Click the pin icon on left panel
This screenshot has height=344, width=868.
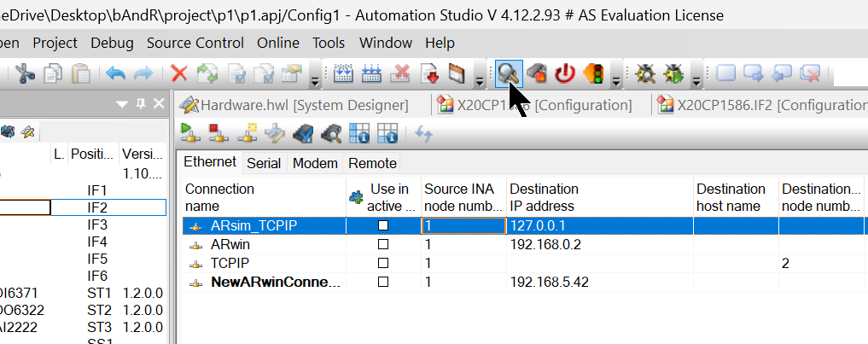(x=141, y=103)
